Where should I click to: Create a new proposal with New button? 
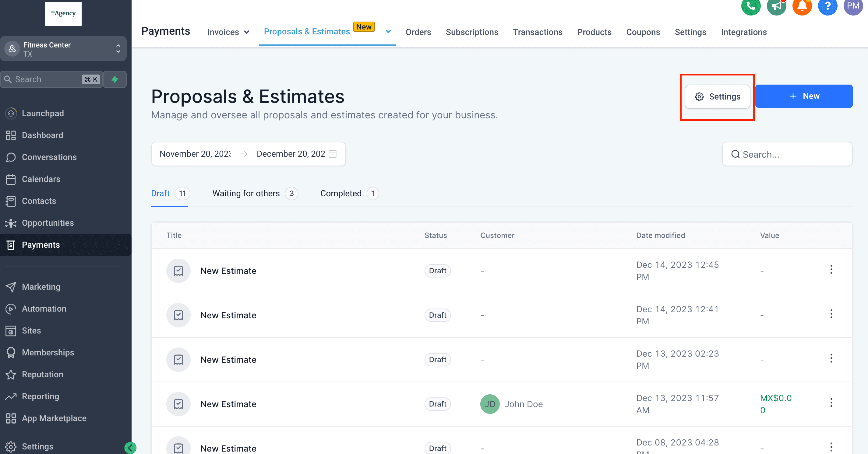pyautogui.click(x=804, y=96)
